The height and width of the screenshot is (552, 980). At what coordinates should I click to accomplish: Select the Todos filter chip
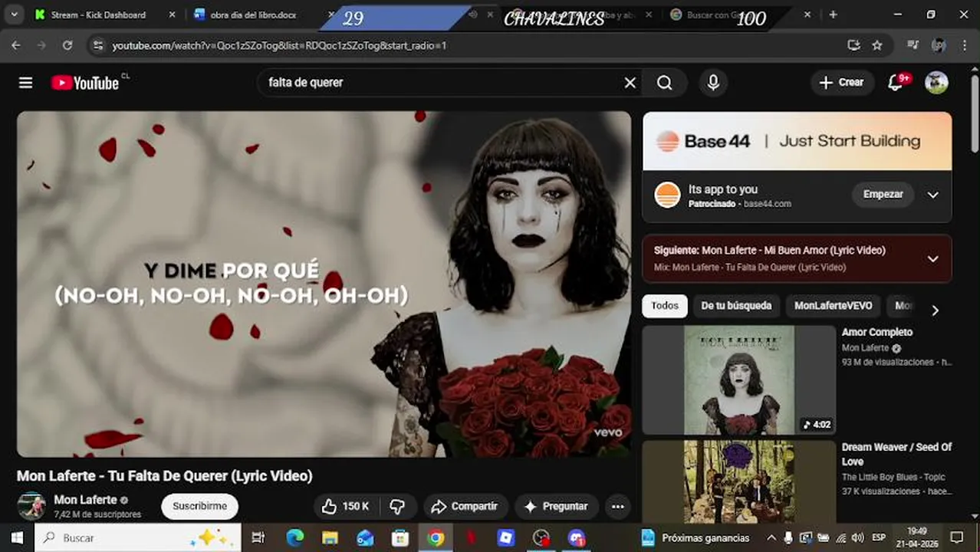665,306
